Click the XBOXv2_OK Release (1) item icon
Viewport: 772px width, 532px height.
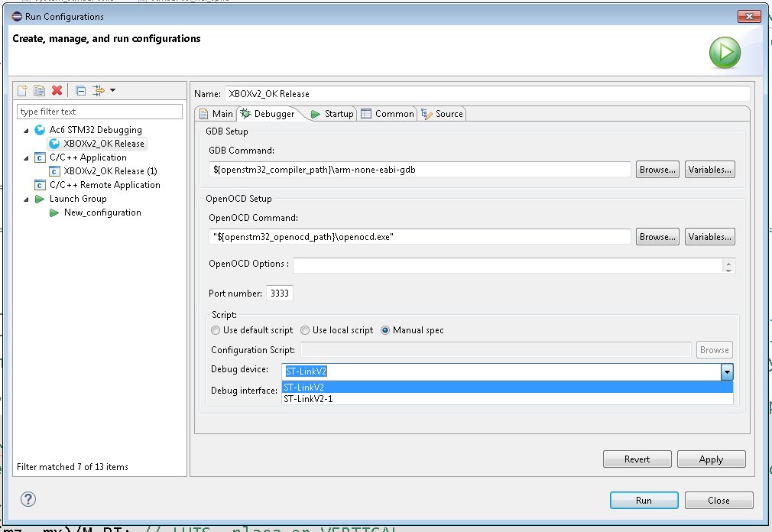pos(54,171)
